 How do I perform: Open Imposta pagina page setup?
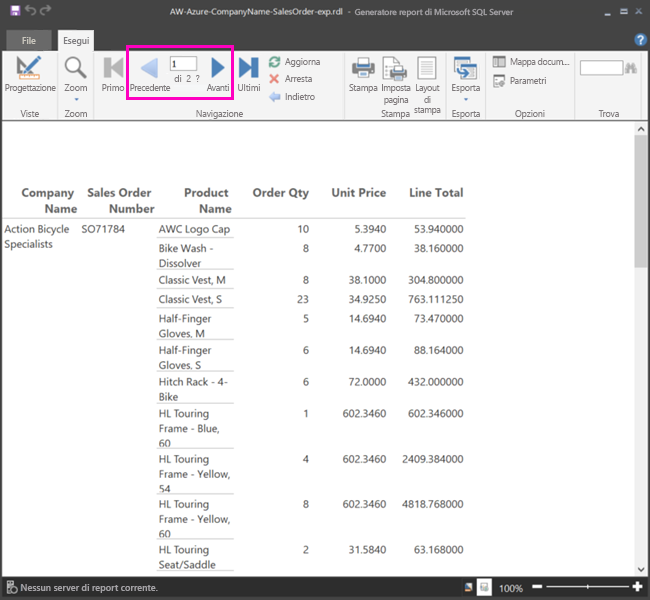click(395, 80)
